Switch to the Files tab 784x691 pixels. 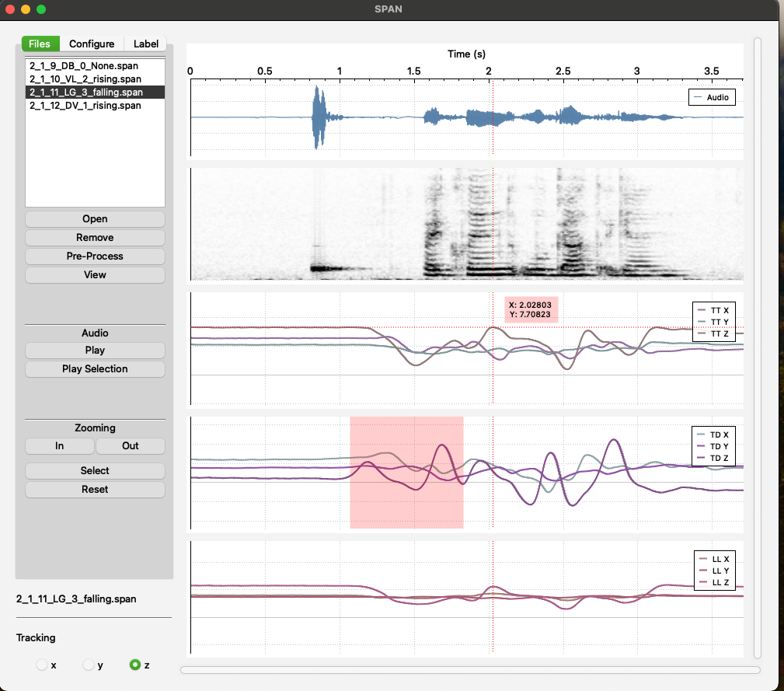[40, 44]
